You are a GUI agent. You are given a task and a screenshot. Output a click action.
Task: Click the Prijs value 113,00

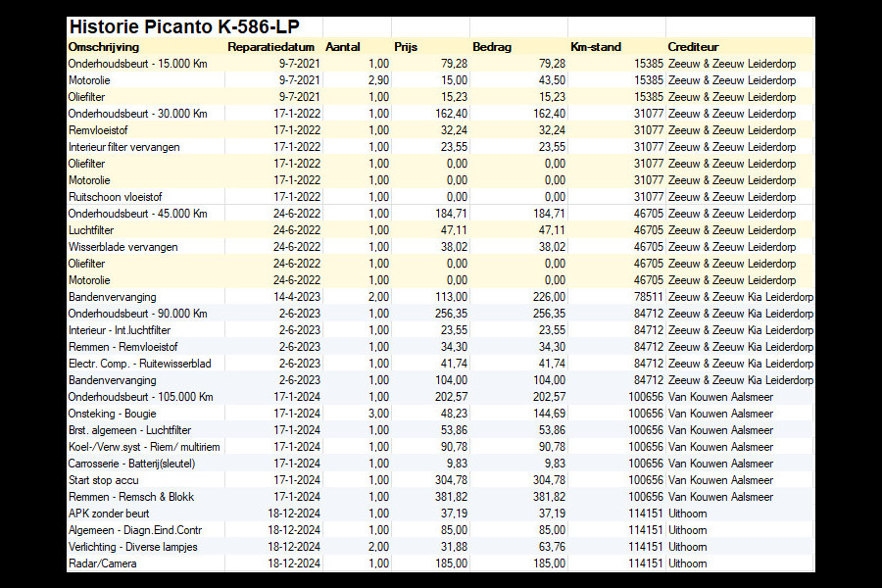pyautogui.click(x=451, y=297)
